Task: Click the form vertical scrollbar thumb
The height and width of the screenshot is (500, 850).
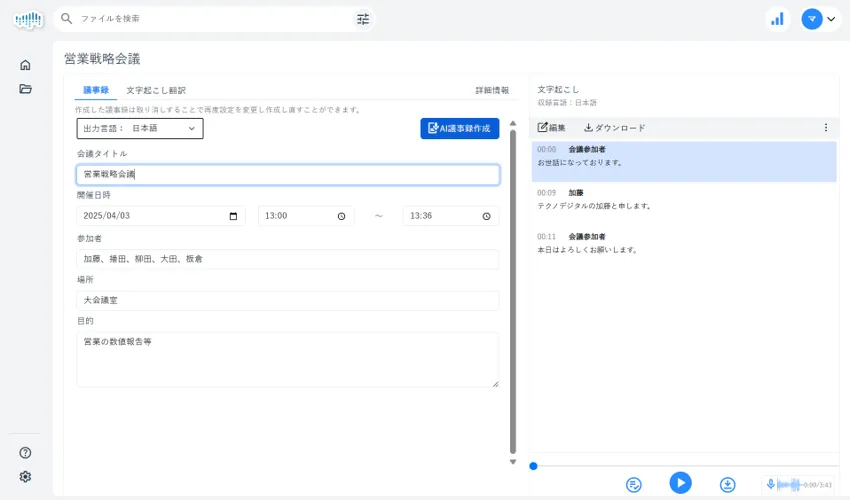Action: pos(513,292)
